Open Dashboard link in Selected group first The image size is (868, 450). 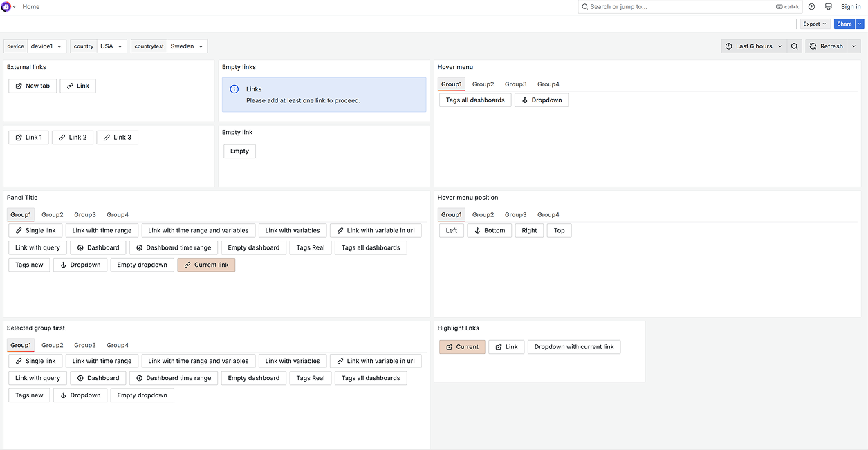[98, 378]
